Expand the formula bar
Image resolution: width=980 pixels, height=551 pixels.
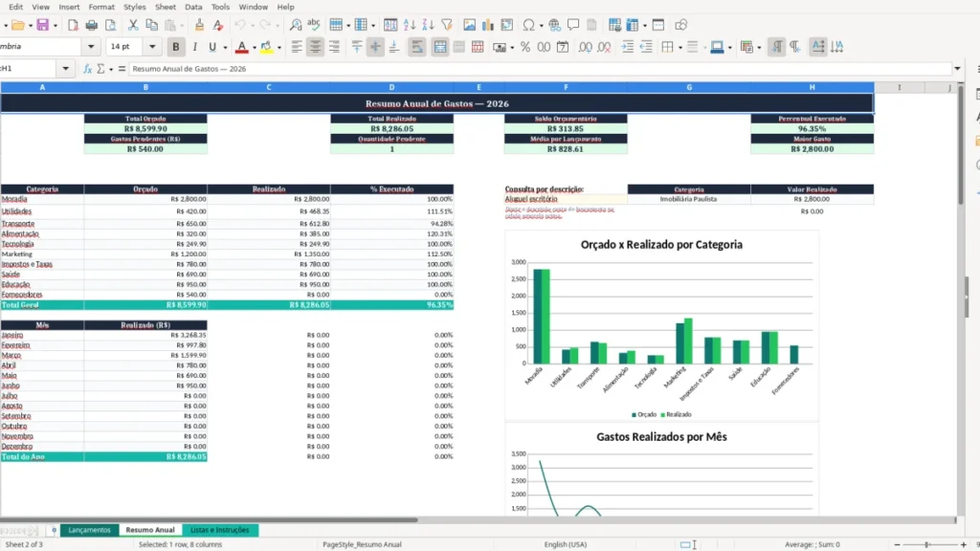(x=957, y=69)
